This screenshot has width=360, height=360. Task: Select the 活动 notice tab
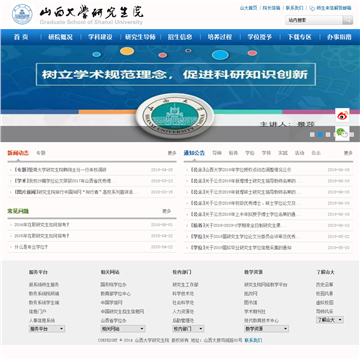click(299, 153)
